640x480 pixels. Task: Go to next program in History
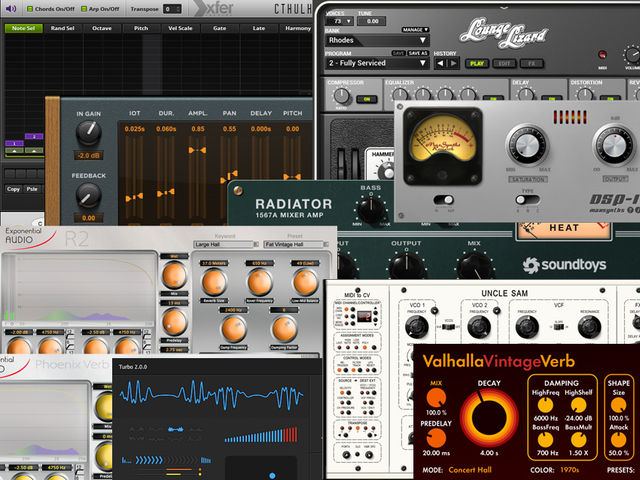[x=453, y=63]
